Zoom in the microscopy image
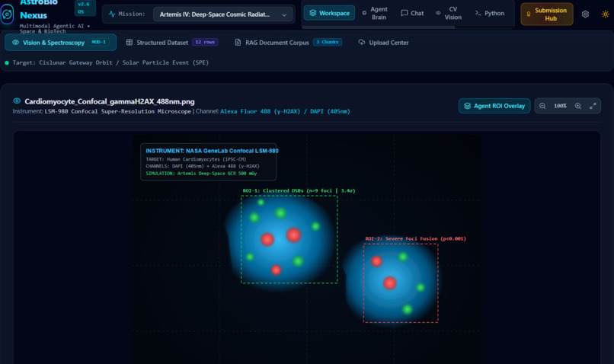Screen dimensions: 614x364 [x=578, y=106]
